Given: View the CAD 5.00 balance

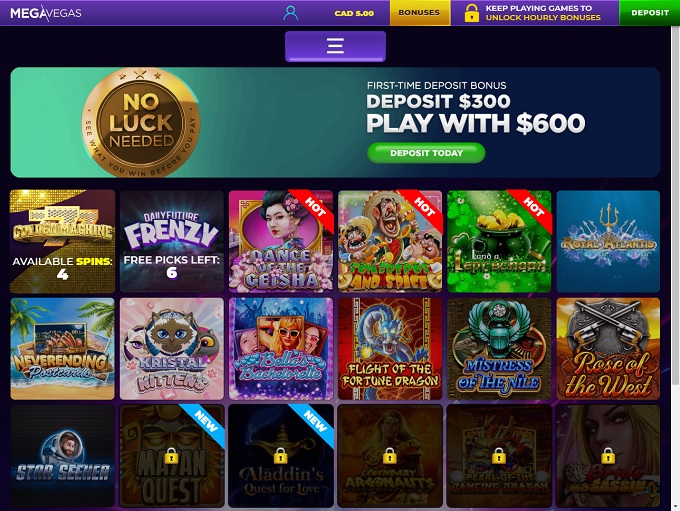Looking at the screenshot, I should tap(354, 13).
